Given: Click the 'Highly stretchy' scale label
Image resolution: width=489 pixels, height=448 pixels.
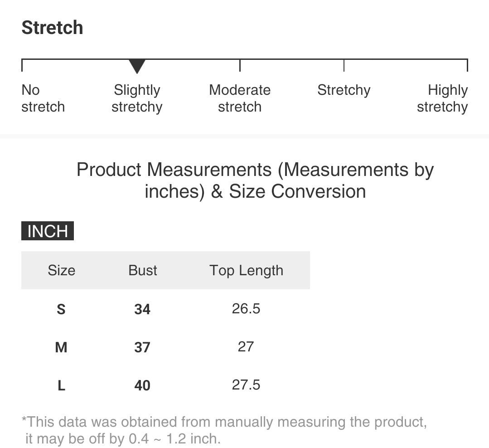Looking at the screenshot, I should point(442,98).
